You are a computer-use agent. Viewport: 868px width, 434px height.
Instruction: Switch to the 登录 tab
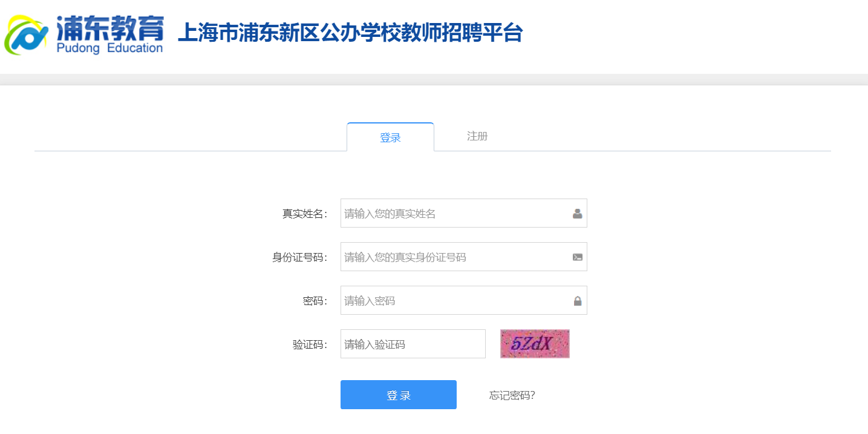390,137
